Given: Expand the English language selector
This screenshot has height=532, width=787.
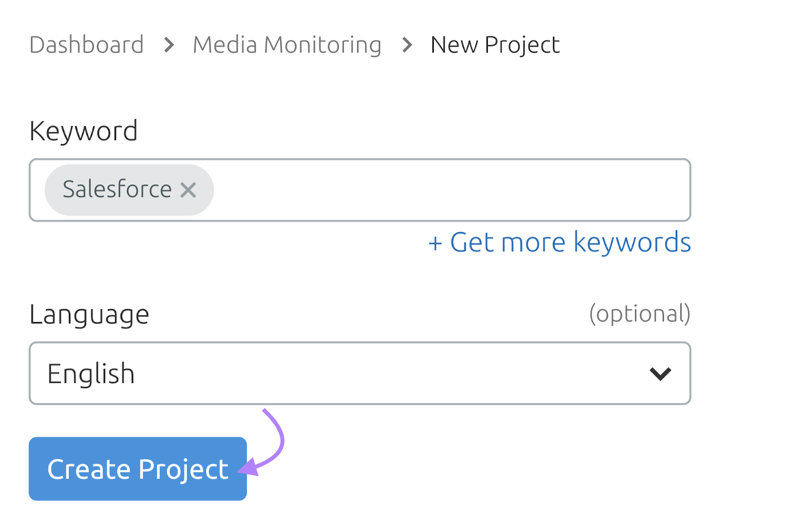Looking at the screenshot, I should [360, 374].
